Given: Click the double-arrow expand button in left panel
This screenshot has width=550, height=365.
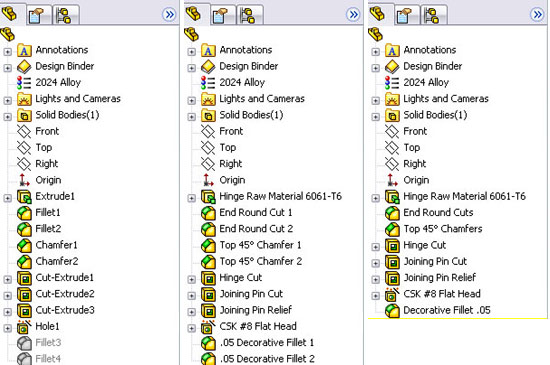Looking at the screenshot, I should coord(169,15).
